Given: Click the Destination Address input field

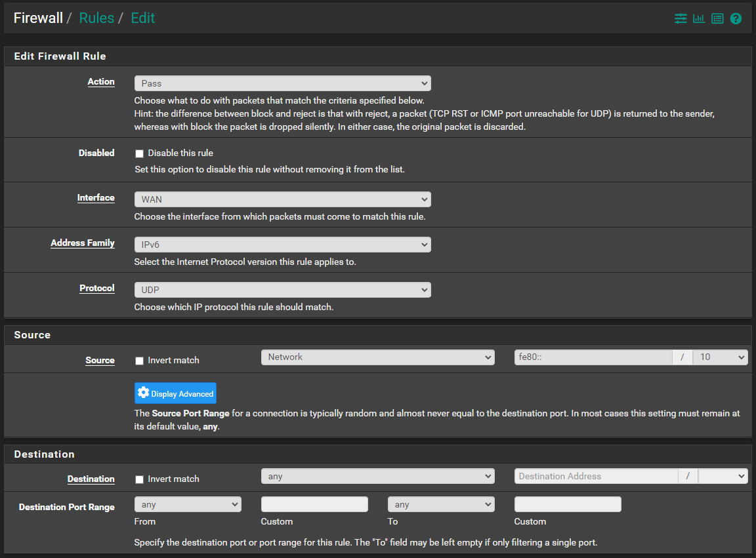Looking at the screenshot, I should pyautogui.click(x=596, y=477).
